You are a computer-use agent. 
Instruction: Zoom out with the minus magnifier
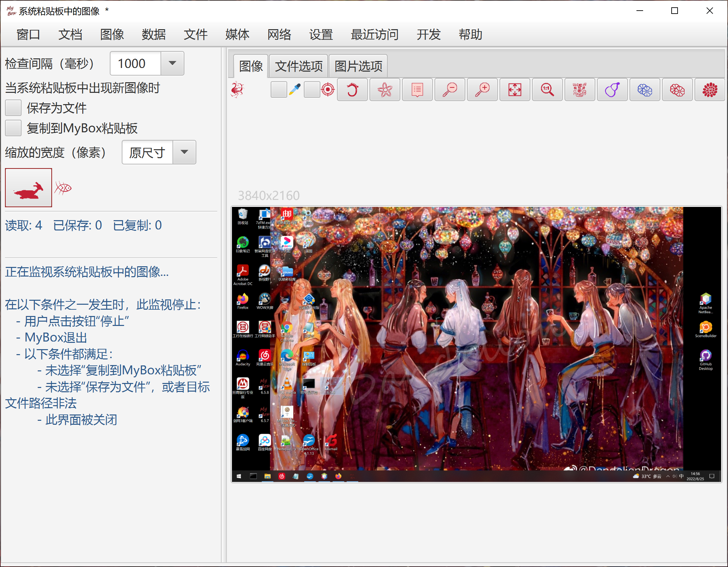click(x=450, y=90)
